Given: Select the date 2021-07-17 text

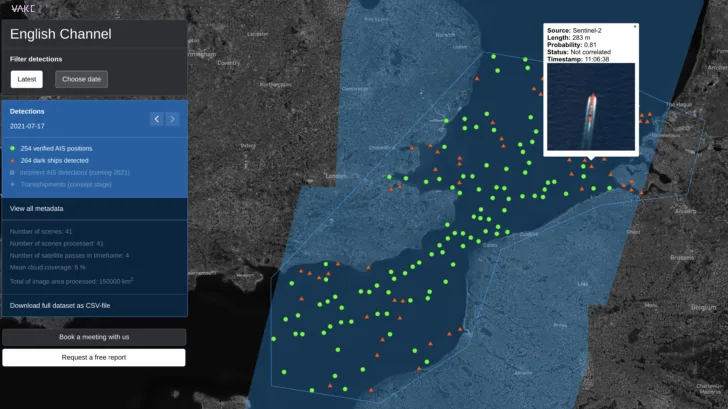Looking at the screenshot, I should (x=27, y=126).
